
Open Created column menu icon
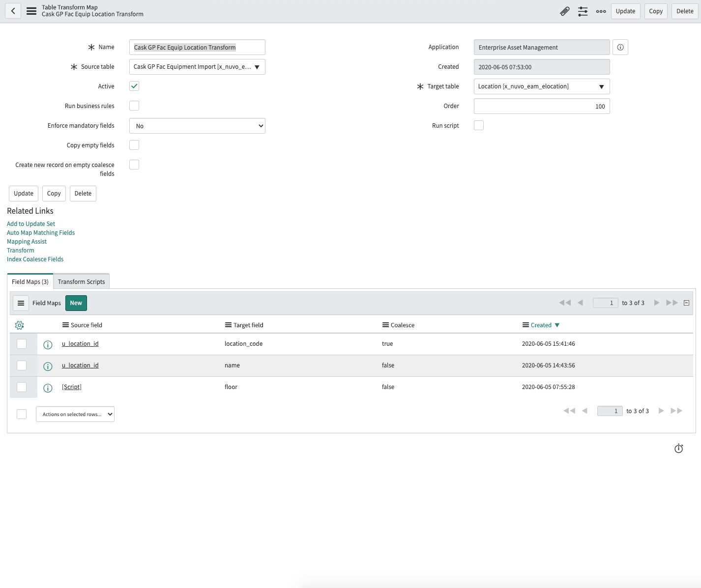(526, 325)
